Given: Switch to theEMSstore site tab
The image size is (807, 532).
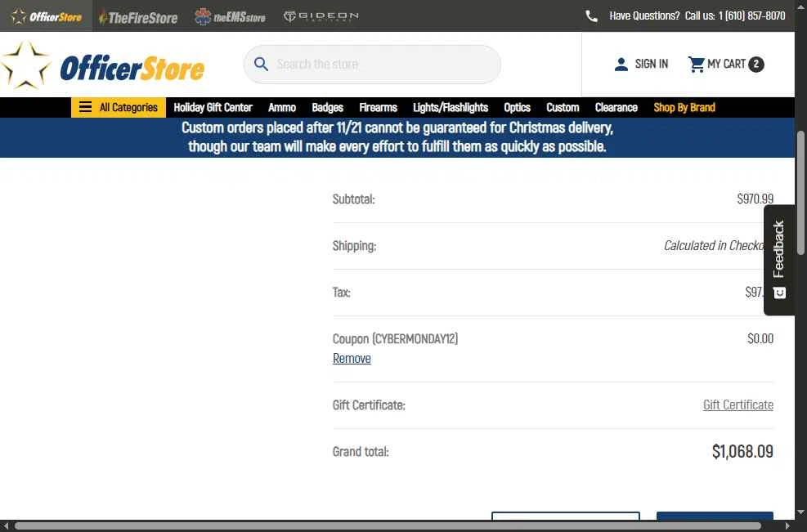Looking at the screenshot, I should coord(230,17).
